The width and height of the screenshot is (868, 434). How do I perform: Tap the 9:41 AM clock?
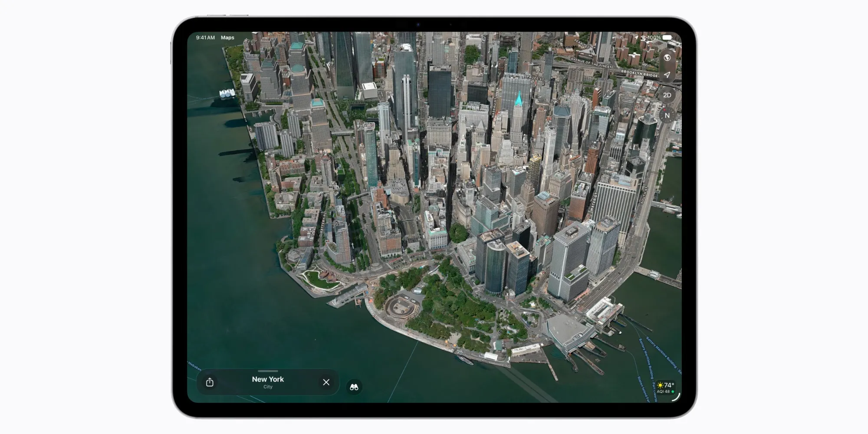pos(205,38)
